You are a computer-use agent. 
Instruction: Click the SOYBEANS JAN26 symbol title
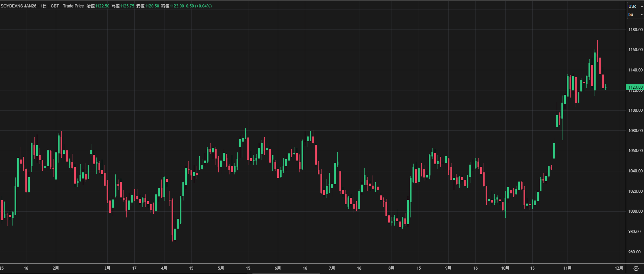(x=19, y=6)
